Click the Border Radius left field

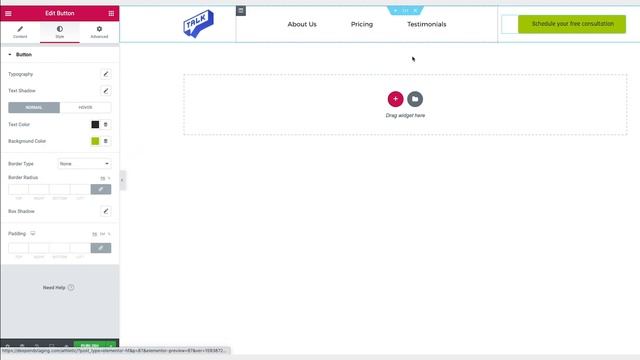point(80,189)
